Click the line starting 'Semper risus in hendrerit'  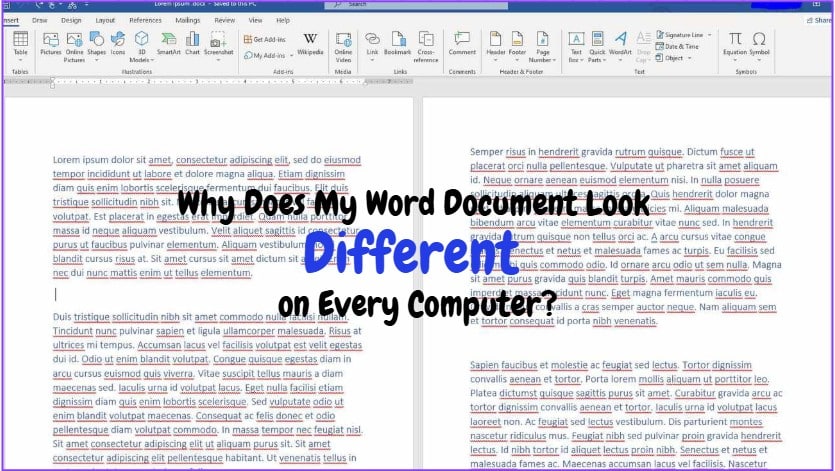click(612, 152)
